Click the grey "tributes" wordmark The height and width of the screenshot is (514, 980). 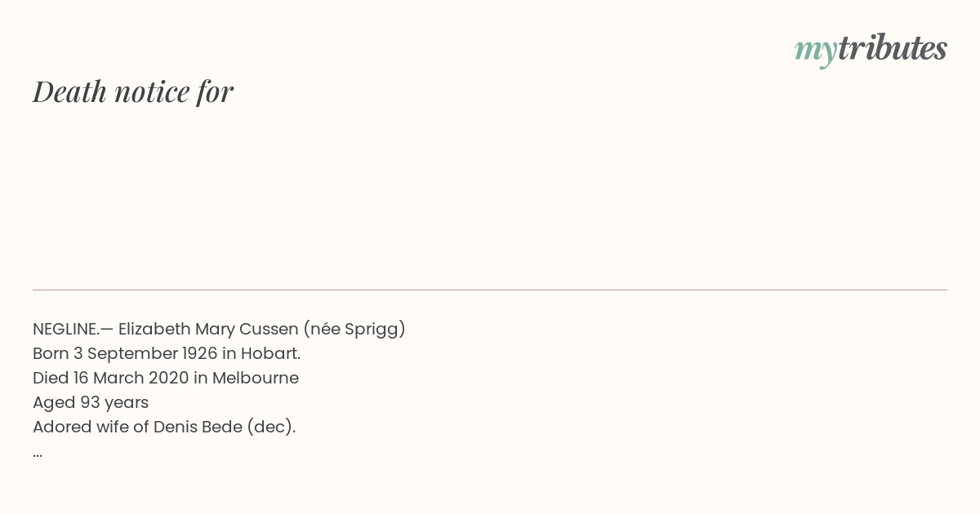click(x=893, y=48)
